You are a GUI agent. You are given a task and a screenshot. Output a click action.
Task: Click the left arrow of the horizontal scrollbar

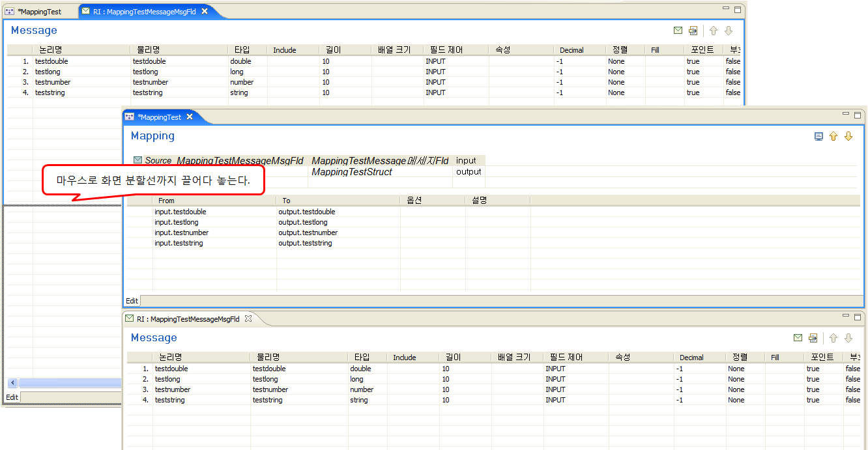(12, 382)
